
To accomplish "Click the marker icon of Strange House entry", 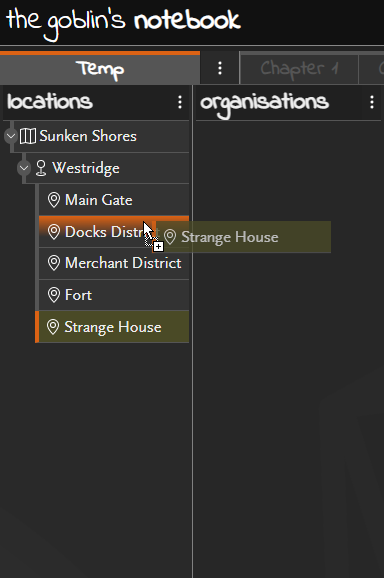I will 53,327.
